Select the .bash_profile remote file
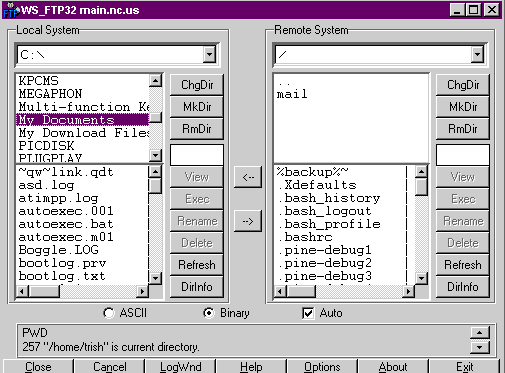Screen dimensions: 505x373 [344, 224]
